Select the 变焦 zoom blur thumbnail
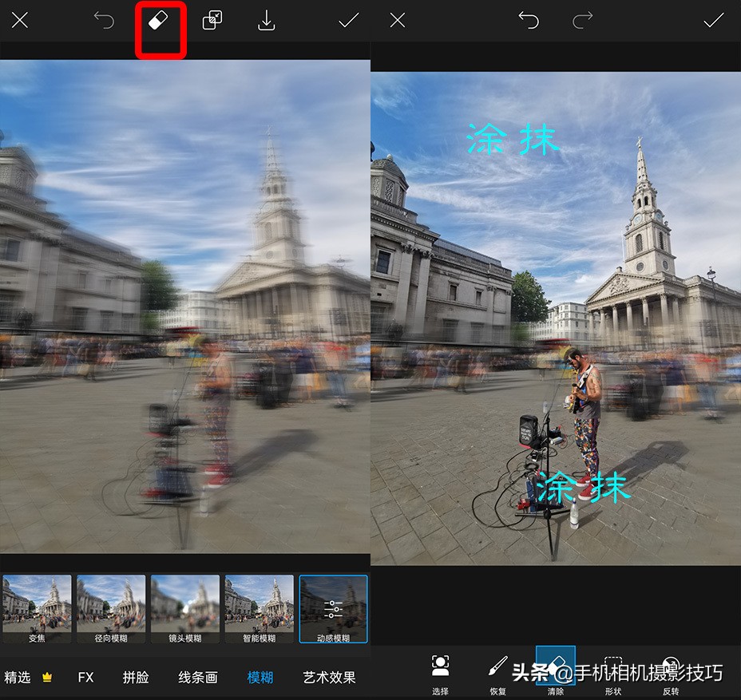 37,608
